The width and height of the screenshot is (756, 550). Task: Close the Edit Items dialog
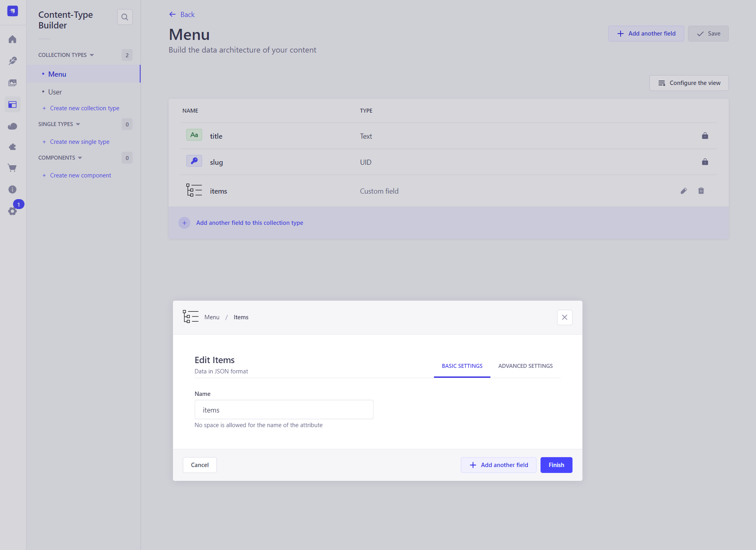click(x=565, y=317)
